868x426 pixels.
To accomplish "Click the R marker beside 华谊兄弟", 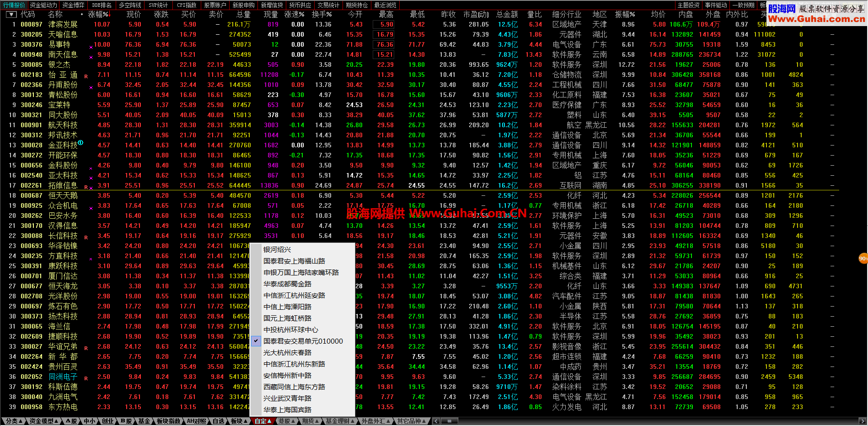I will (86, 348).
